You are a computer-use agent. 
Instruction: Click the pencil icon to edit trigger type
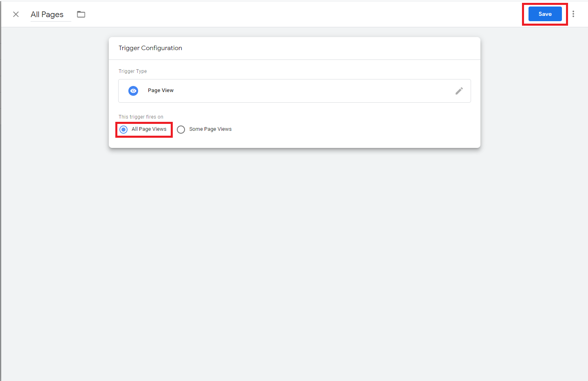(459, 90)
